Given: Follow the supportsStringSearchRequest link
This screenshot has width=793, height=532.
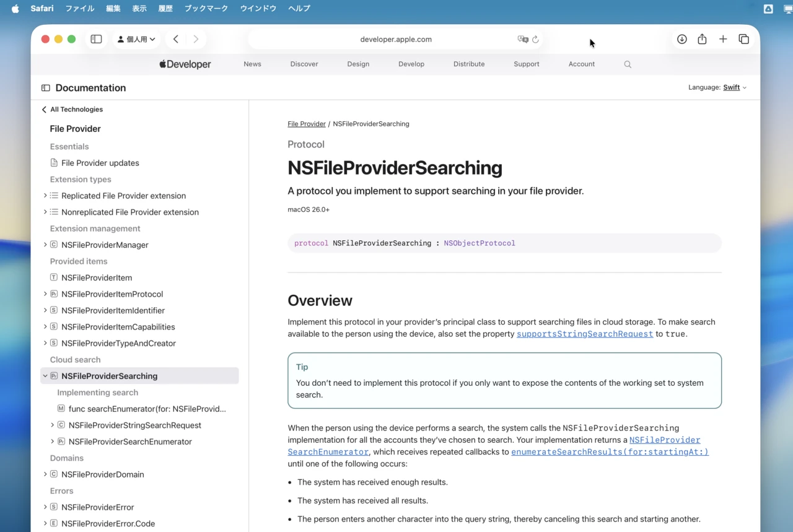Looking at the screenshot, I should 584,334.
